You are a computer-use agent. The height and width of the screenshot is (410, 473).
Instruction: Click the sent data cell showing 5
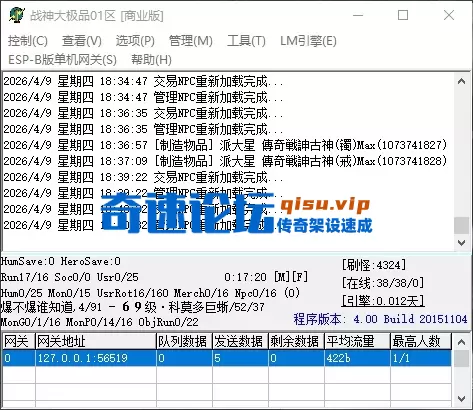click(x=240, y=358)
